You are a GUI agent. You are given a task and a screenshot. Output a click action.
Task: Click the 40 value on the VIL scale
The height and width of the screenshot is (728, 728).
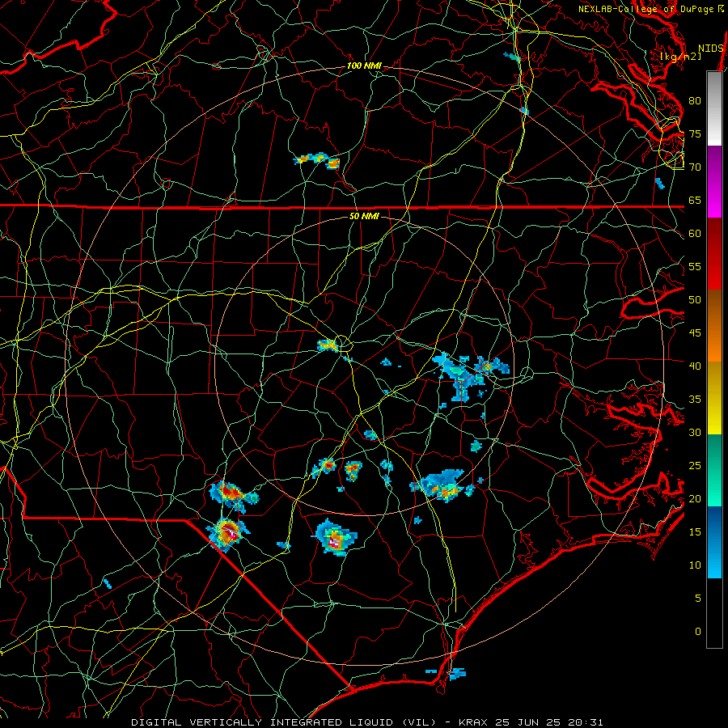[695, 366]
